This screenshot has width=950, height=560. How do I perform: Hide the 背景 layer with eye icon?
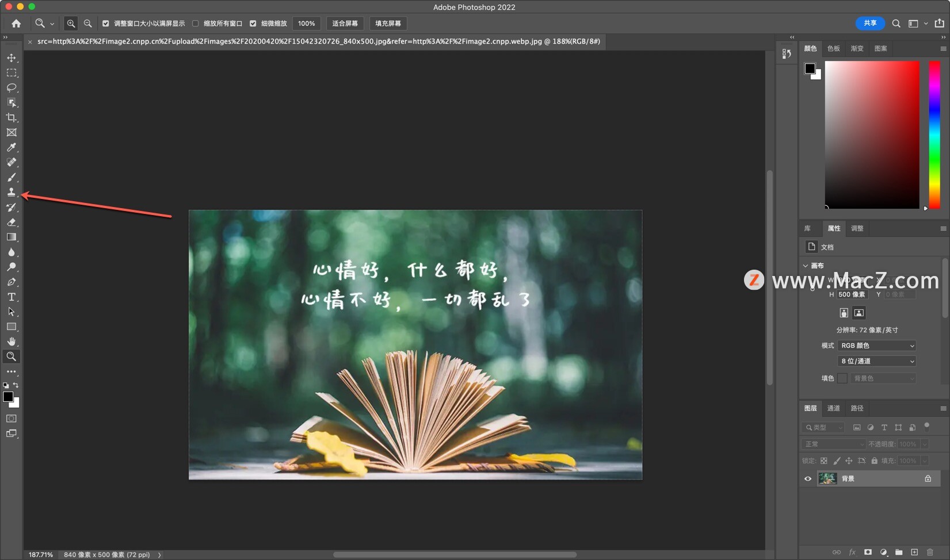(x=808, y=478)
